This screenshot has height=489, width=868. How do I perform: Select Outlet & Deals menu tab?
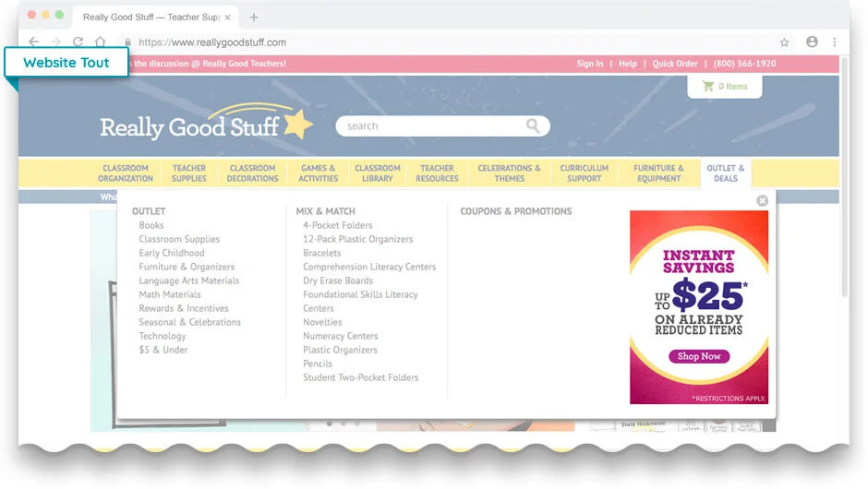click(x=725, y=173)
